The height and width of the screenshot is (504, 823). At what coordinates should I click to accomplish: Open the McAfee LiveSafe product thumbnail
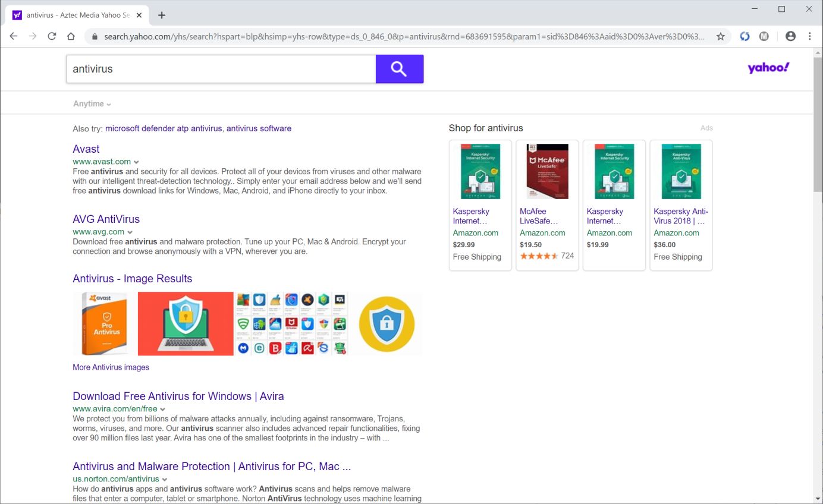[x=547, y=172]
